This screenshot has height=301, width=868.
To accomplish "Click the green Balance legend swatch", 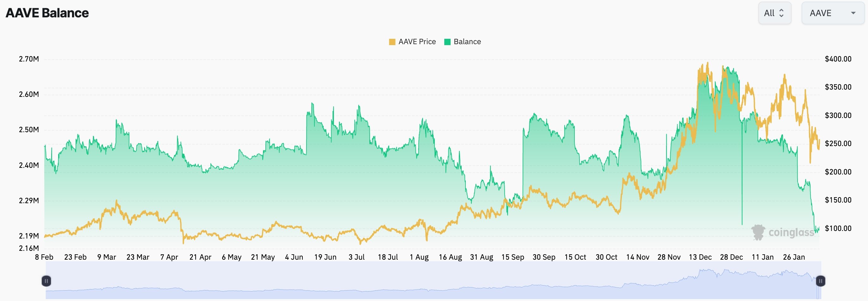I will point(447,42).
